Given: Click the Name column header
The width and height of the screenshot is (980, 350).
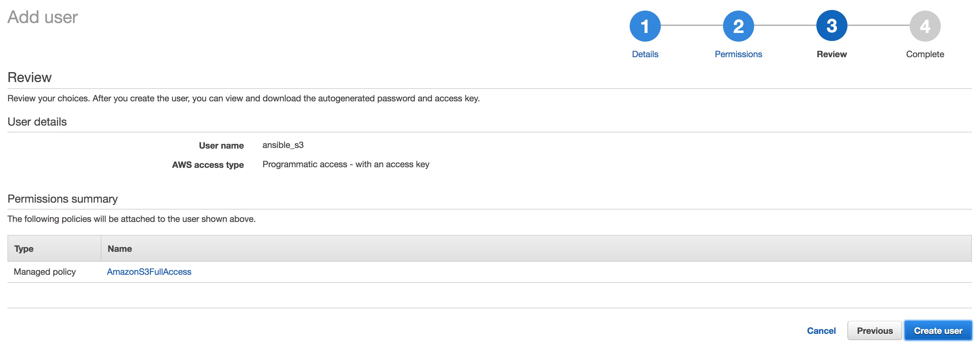Looking at the screenshot, I should coord(119,249).
